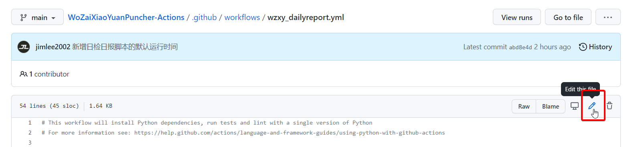Viewport: 644px width, 147px height.
Task: Navigate to the .github folder breadcrumb
Action: (x=205, y=17)
